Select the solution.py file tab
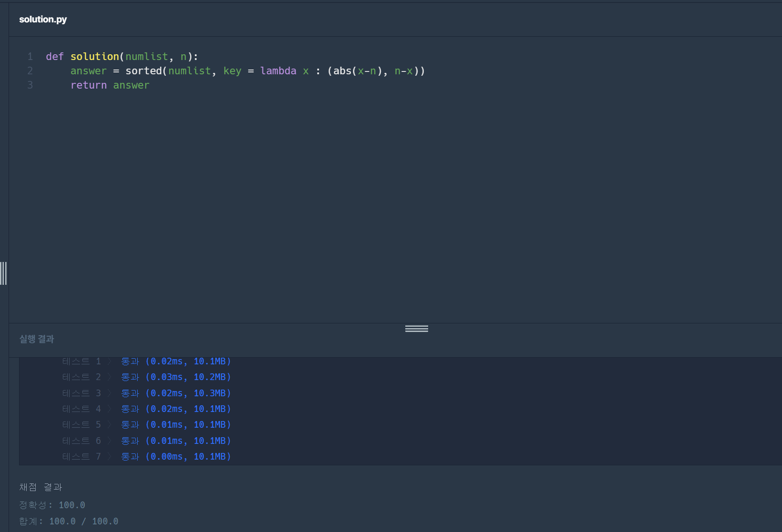The height and width of the screenshot is (532, 782). click(43, 20)
